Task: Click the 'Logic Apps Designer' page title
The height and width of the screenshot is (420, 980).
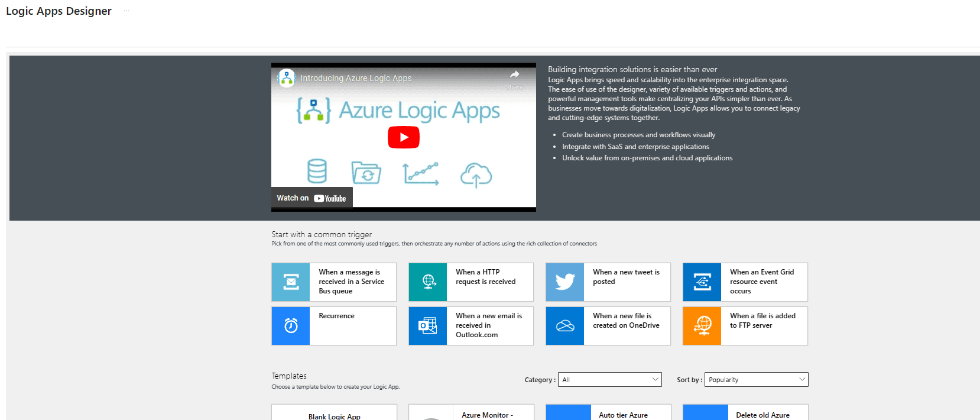Action: [x=59, y=11]
